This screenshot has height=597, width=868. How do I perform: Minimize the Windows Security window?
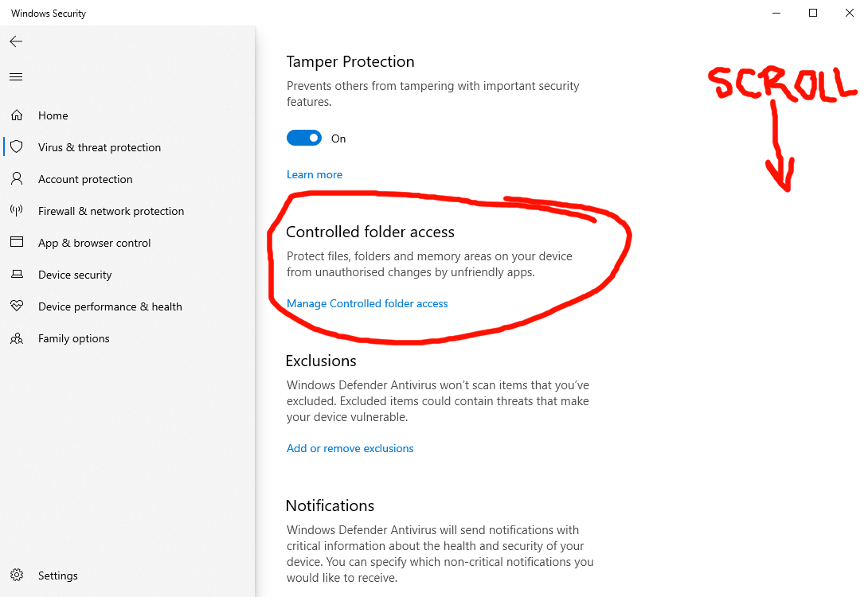point(776,13)
